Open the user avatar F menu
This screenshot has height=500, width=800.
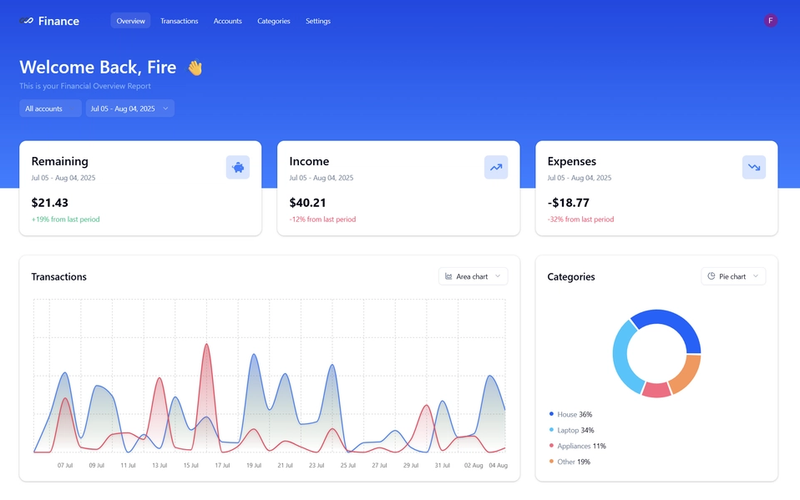click(x=770, y=21)
